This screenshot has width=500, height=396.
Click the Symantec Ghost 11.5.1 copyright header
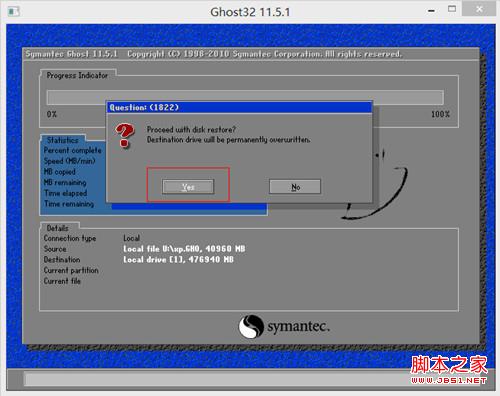[x=214, y=54]
